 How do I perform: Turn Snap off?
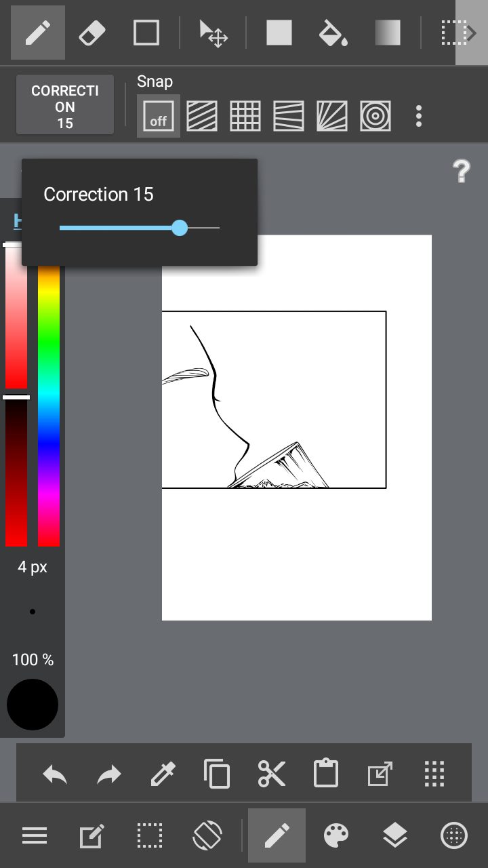(x=159, y=116)
